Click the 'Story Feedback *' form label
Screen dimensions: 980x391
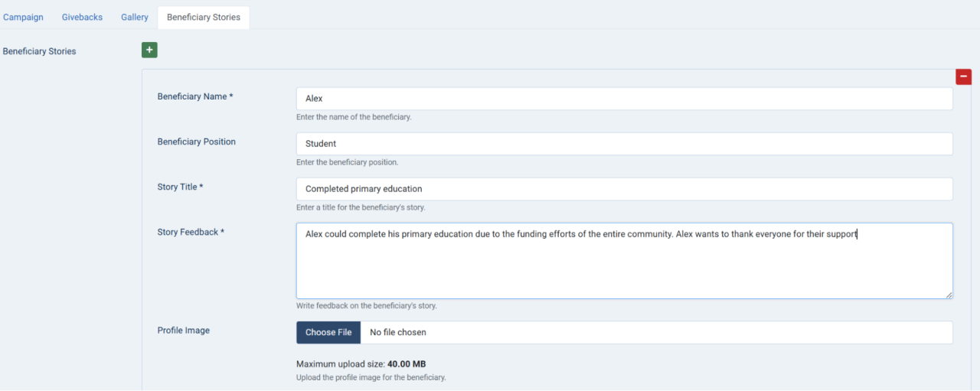[191, 232]
